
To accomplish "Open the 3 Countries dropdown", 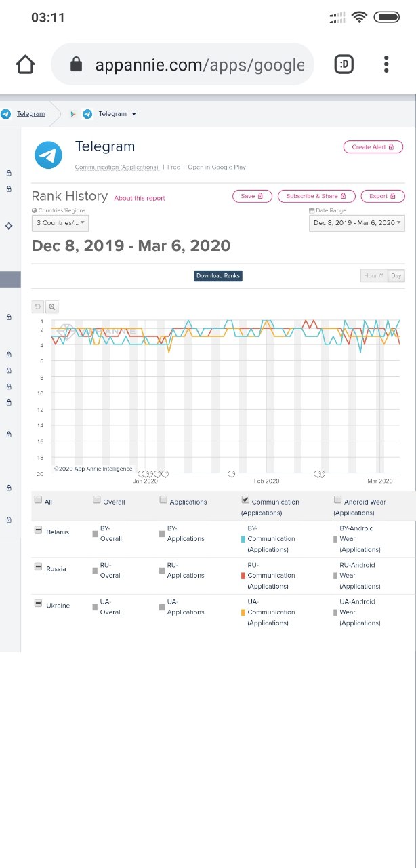I will pyautogui.click(x=60, y=222).
